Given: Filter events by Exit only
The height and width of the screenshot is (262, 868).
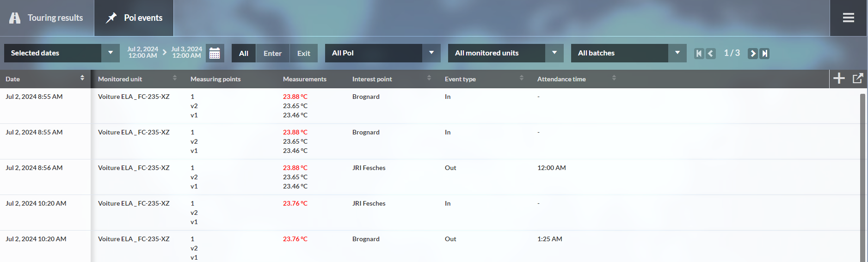Looking at the screenshot, I should click(x=303, y=53).
